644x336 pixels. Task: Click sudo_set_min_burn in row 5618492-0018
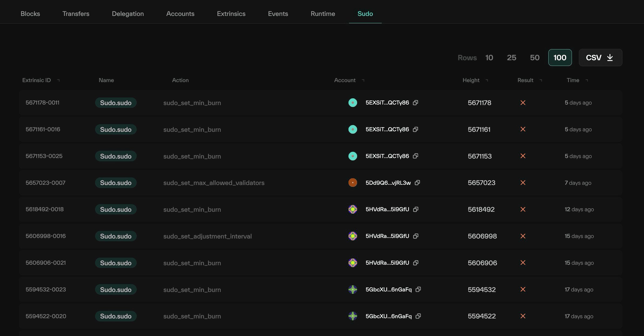coord(192,210)
